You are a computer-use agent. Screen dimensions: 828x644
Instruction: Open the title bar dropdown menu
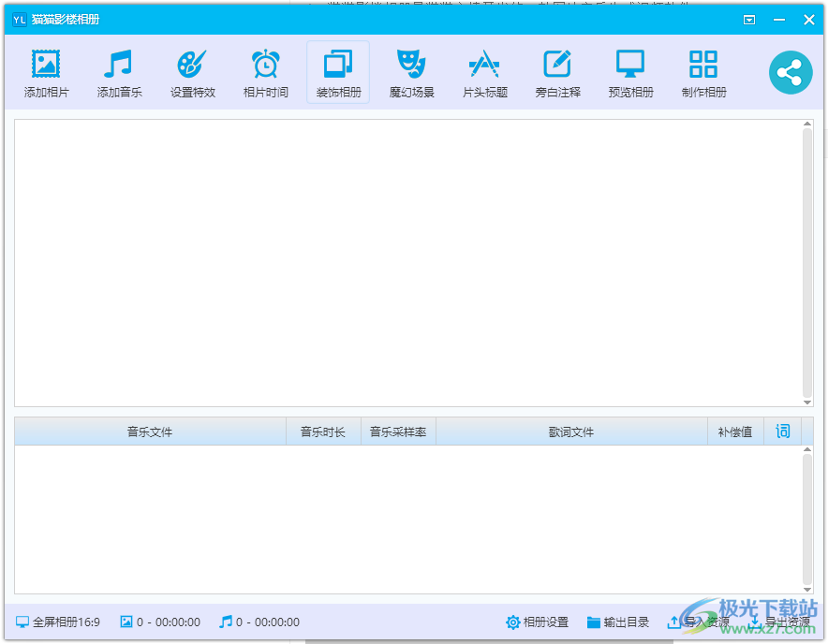749,20
